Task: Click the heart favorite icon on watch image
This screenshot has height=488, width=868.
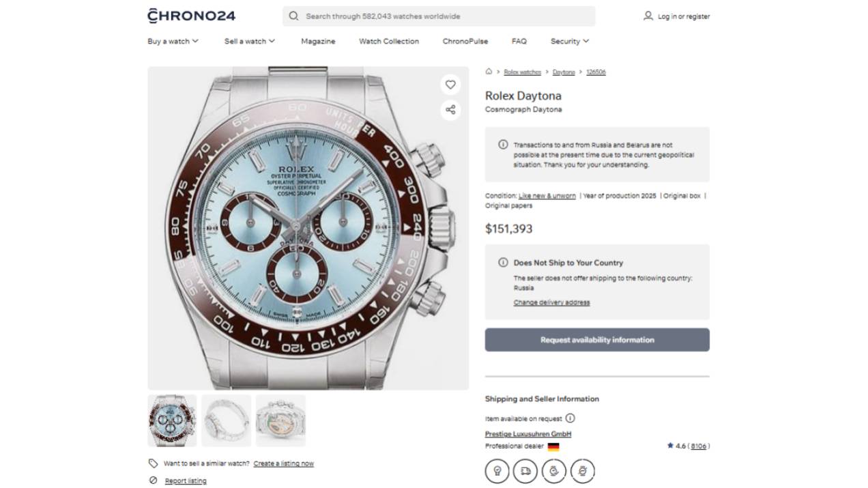Action: (450, 85)
